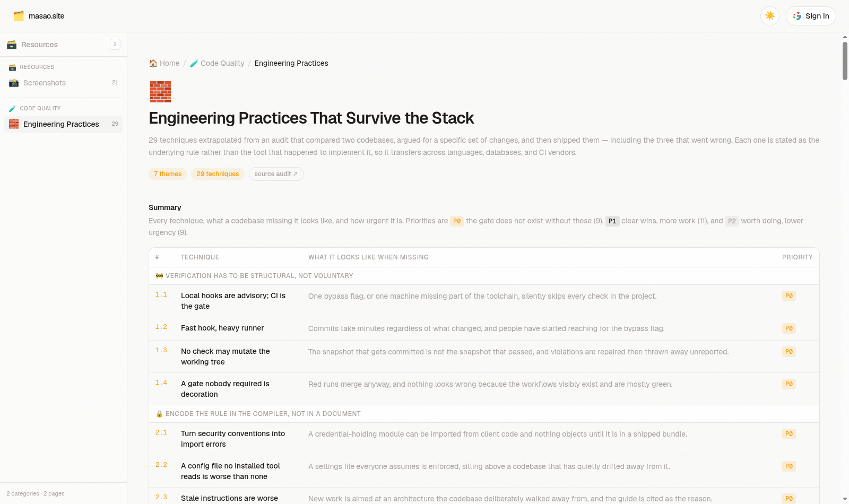Open the source audit external link
The height and width of the screenshot is (504, 849).
click(276, 174)
